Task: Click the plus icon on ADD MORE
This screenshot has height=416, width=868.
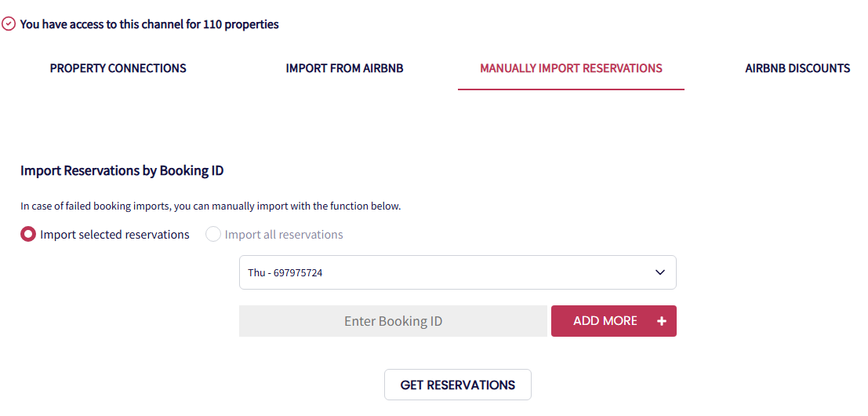Action: click(662, 321)
